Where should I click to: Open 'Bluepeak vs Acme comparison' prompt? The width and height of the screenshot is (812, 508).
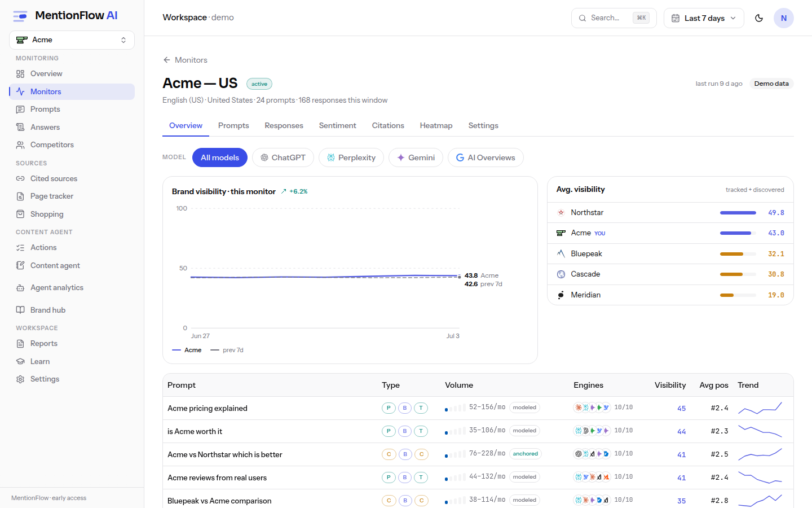point(219,501)
